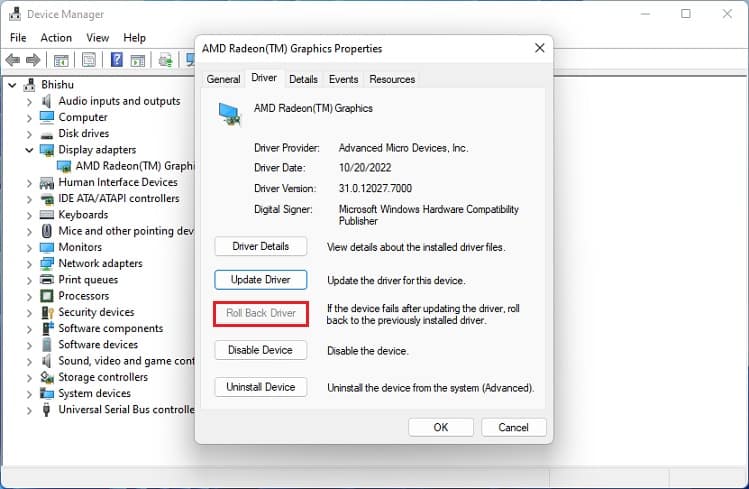Click the Disable Device button
Image resolution: width=749 pixels, height=489 pixels.
tap(261, 350)
